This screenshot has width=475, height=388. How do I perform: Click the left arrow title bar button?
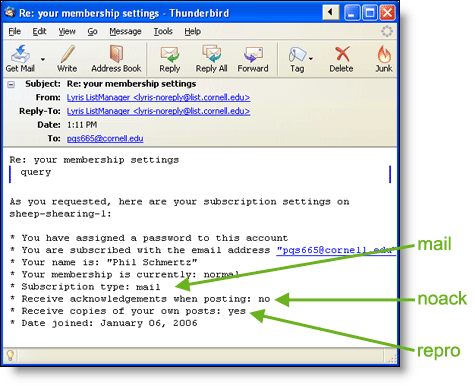[330, 13]
